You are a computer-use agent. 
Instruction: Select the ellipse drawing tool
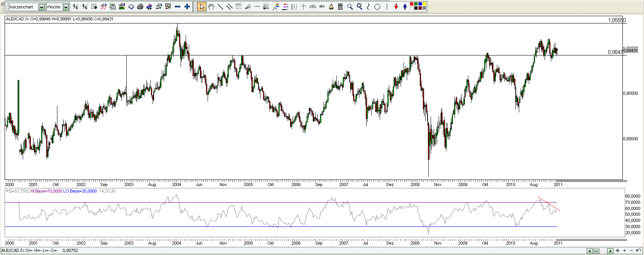point(377,7)
